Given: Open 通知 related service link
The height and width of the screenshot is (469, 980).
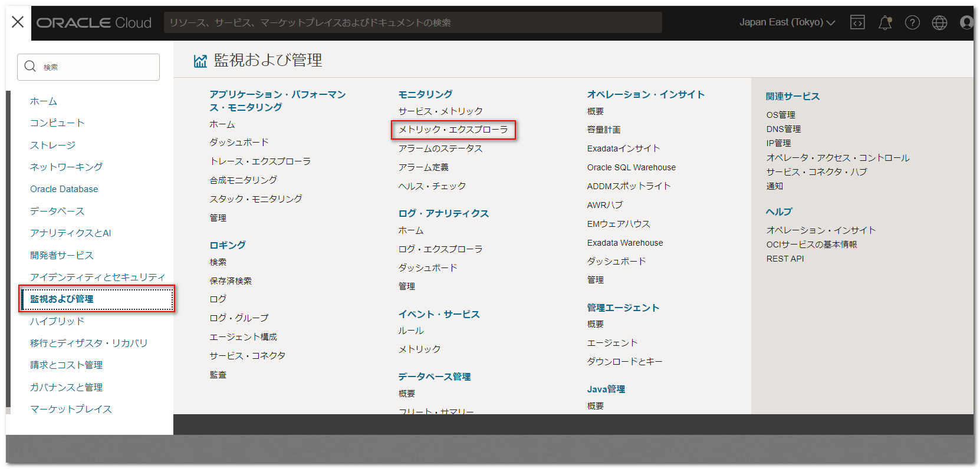Looking at the screenshot, I should 775,186.
